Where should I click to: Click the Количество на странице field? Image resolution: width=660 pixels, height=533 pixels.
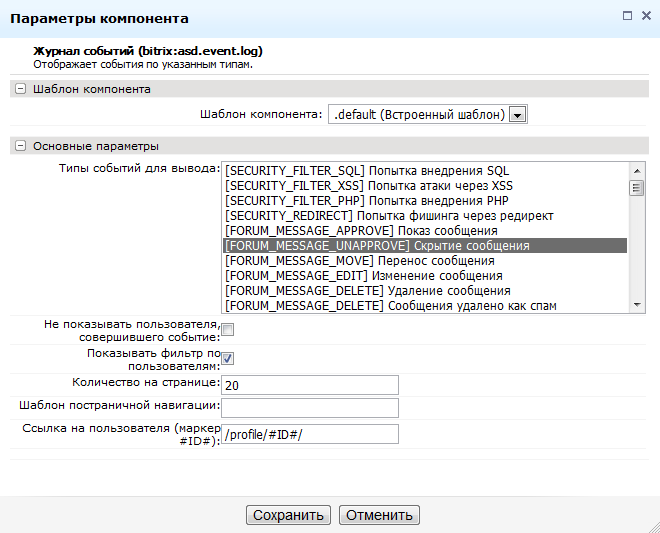(310, 385)
